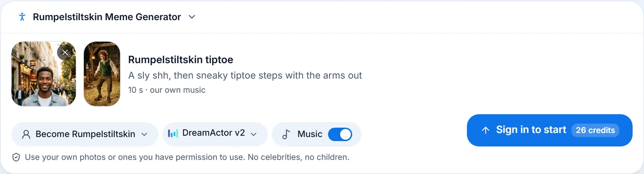
Task: Click the music note icon
Action: tap(286, 134)
